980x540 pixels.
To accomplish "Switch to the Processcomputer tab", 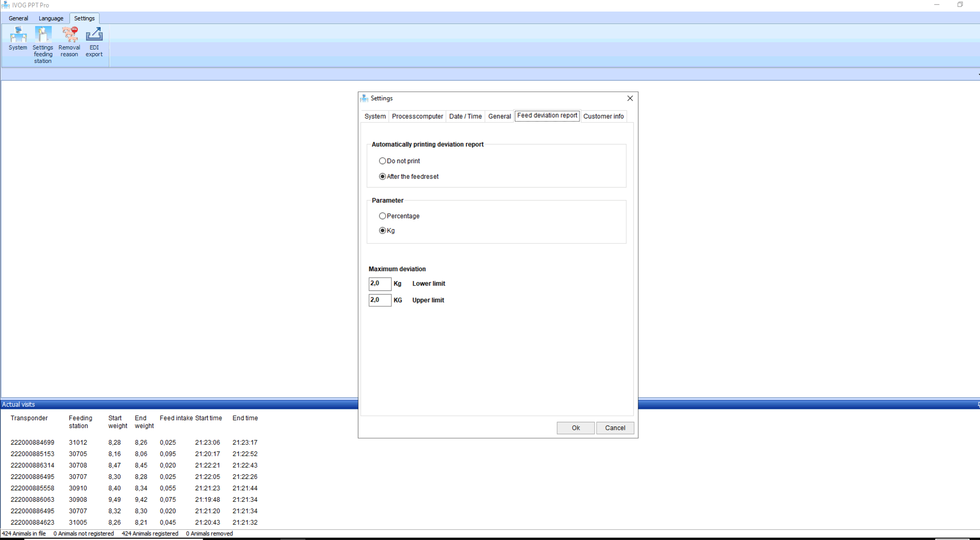I will click(x=417, y=116).
